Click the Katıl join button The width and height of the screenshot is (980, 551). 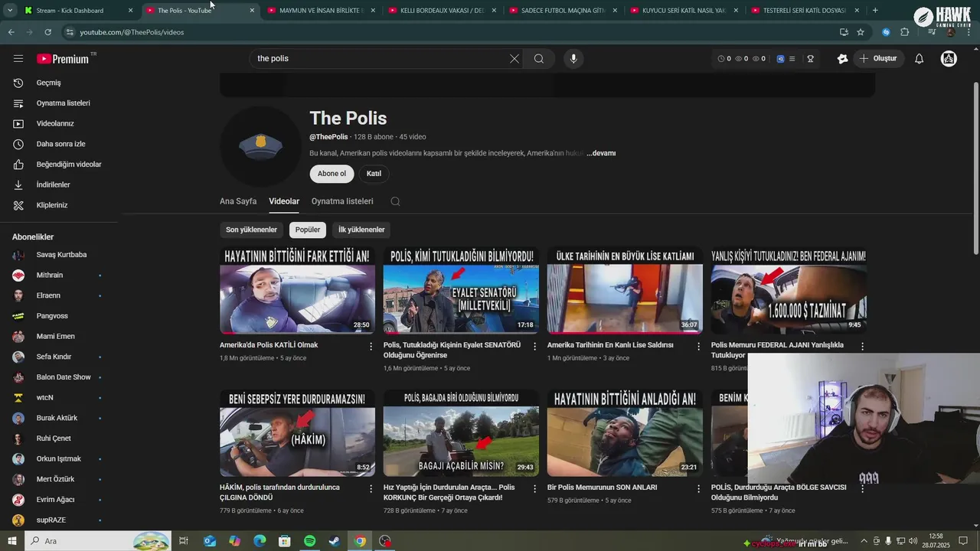(374, 174)
